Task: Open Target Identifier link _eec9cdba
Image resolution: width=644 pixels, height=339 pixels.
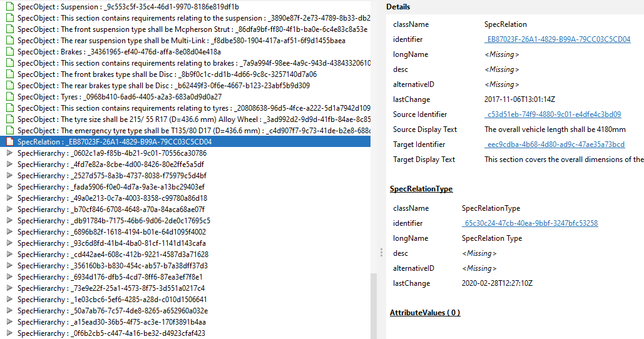Action: (555, 144)
